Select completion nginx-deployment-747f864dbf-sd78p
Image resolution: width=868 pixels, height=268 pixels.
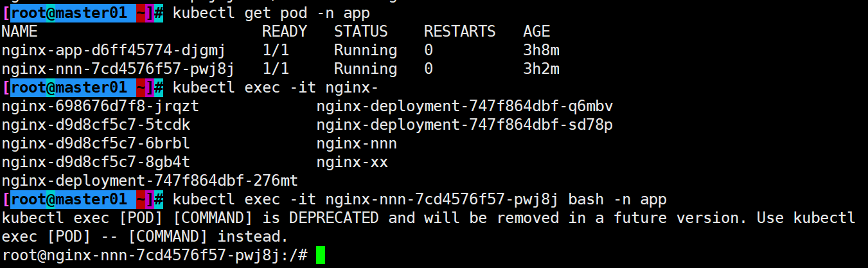[465, 125]
